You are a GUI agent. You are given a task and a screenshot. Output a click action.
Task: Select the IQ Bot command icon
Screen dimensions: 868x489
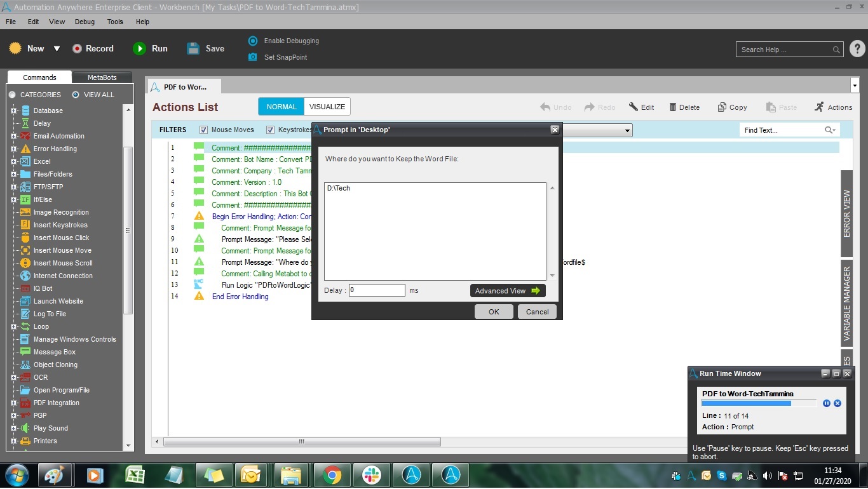[x=25, y=288]
